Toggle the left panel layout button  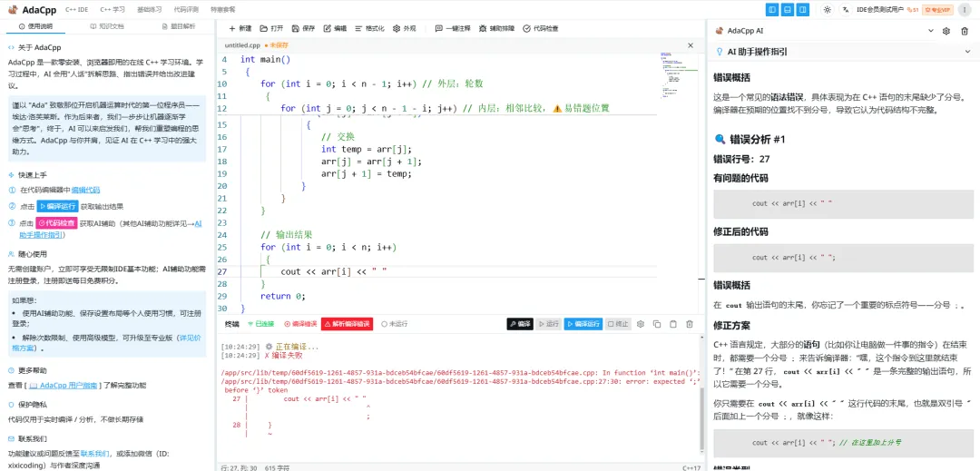[x=772, y=9]
